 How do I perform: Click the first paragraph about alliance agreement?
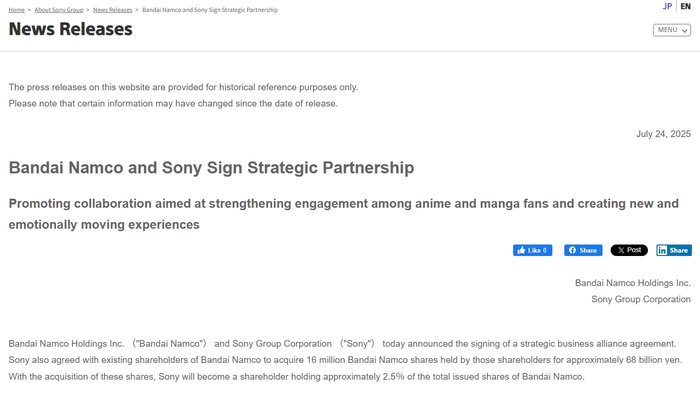345,360
